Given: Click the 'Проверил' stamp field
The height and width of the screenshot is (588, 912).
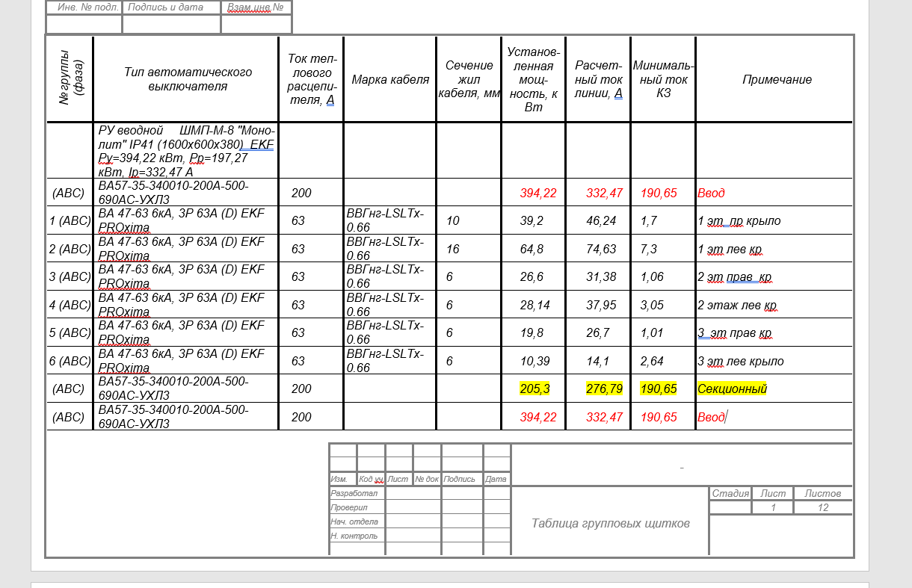Looking at the screenshot, I should point(357,507).
